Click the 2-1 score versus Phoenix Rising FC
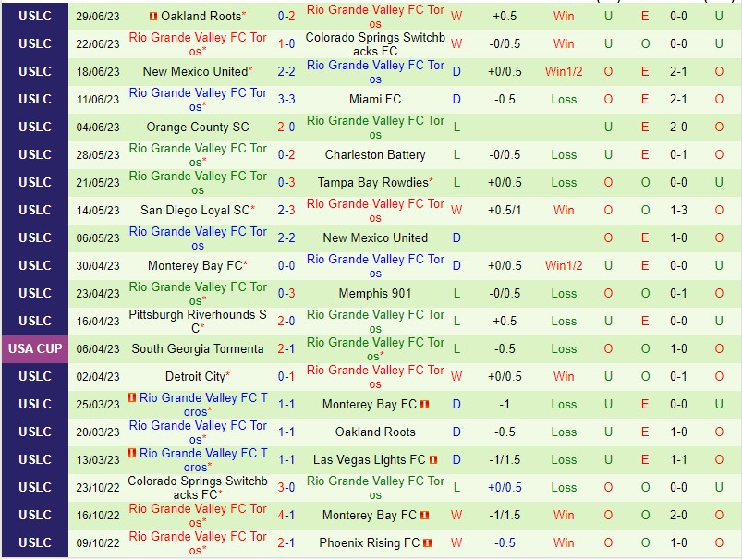The width and height of the screenshot is (742, 560). 286,543
